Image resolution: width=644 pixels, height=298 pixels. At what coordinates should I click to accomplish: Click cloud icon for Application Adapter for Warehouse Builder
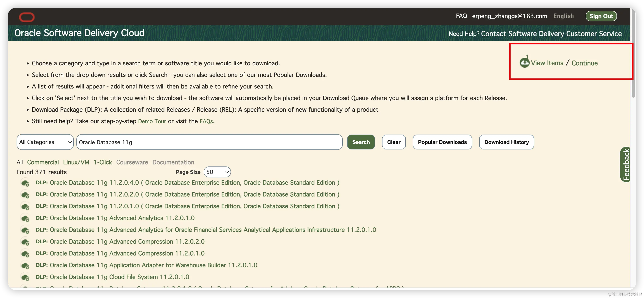(25, 265)
